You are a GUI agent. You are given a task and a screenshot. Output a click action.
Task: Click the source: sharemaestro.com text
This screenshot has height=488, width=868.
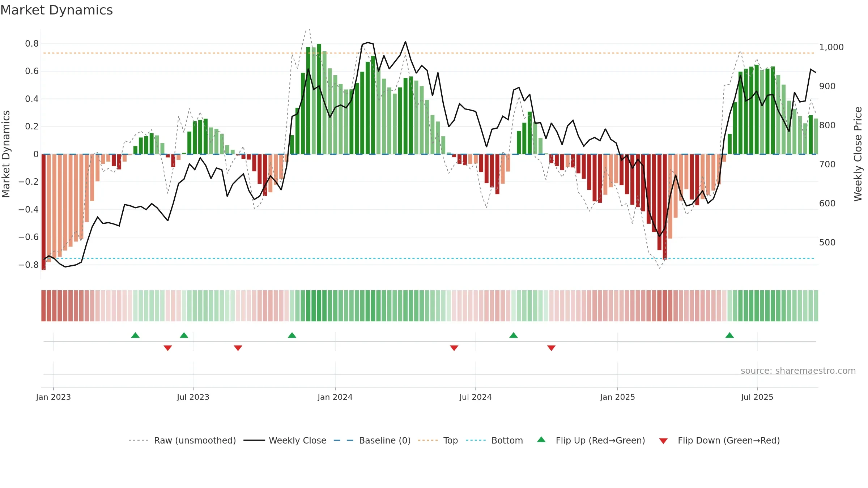(798, 371)
